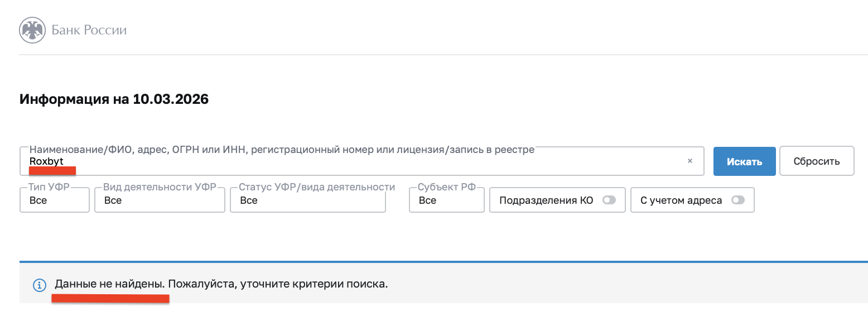Open the Статус УФР/вида деятельности dropdown

click(307, 200)
